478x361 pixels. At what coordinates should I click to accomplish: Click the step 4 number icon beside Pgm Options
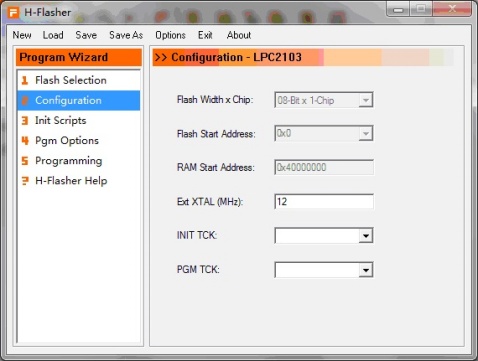coord(25,140)
